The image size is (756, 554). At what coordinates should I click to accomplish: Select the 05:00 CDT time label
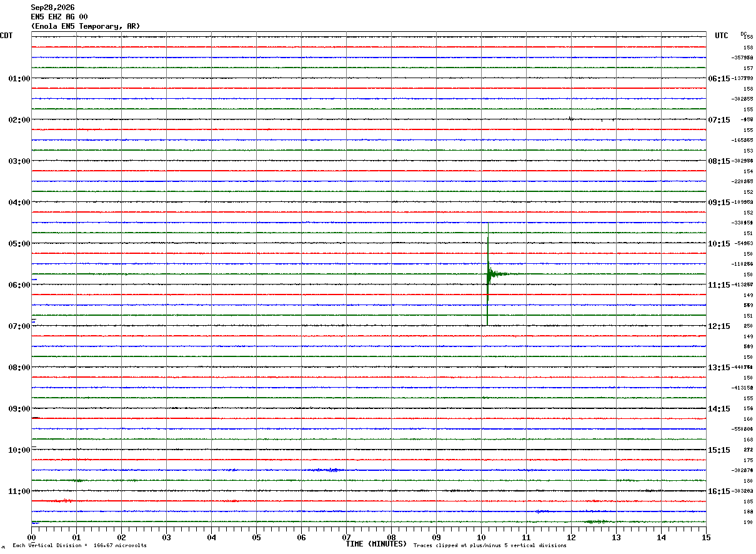coord(19,244)
